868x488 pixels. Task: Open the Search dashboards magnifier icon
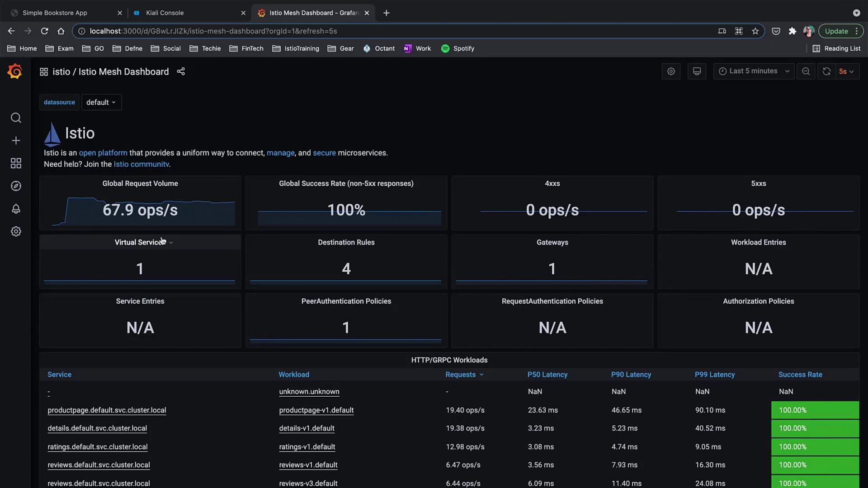[x=16, y=118]
